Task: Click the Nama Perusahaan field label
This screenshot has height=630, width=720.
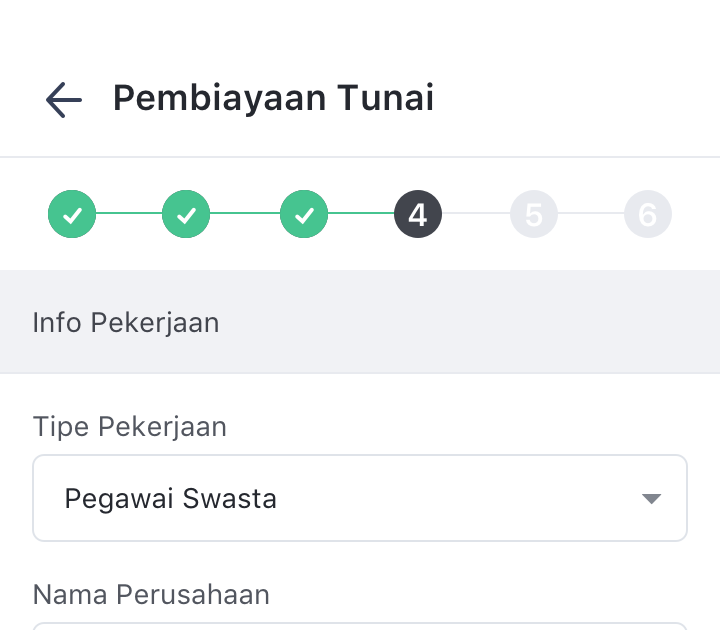Action: (151, 594)
